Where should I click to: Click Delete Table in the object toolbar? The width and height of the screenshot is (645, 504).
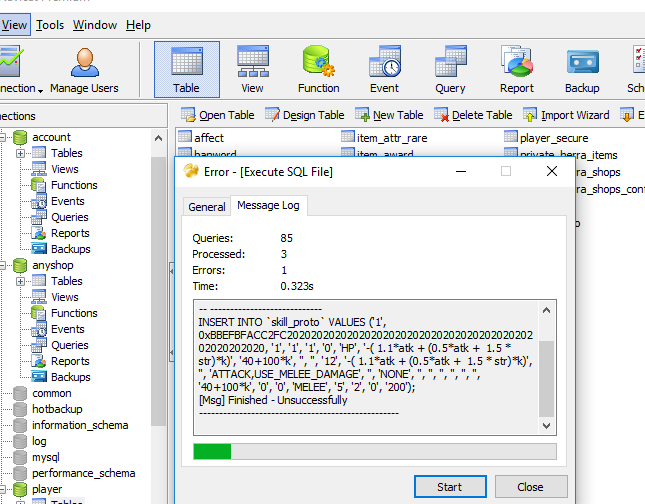coord(473,115)
